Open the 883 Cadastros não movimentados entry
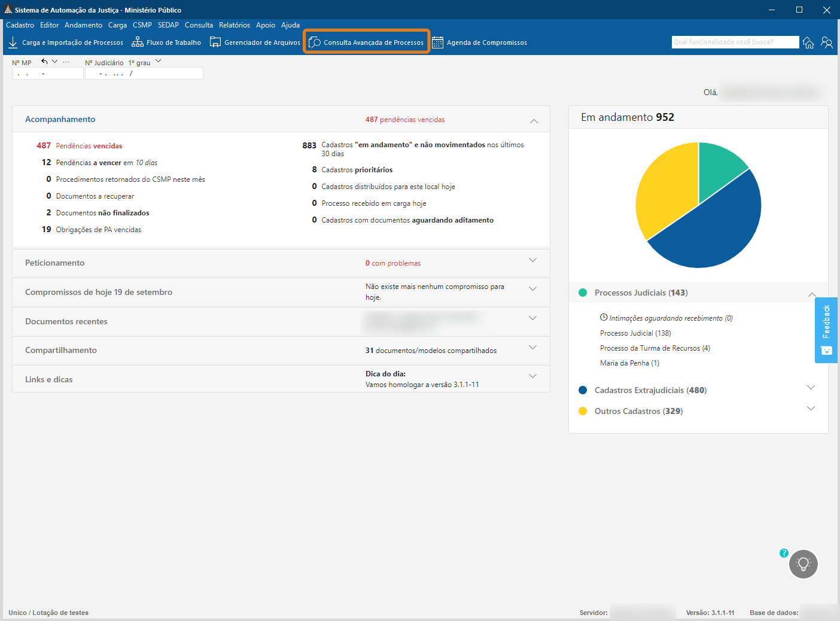The width and height of the screenshot is (840, 621). tap(413, 149)
